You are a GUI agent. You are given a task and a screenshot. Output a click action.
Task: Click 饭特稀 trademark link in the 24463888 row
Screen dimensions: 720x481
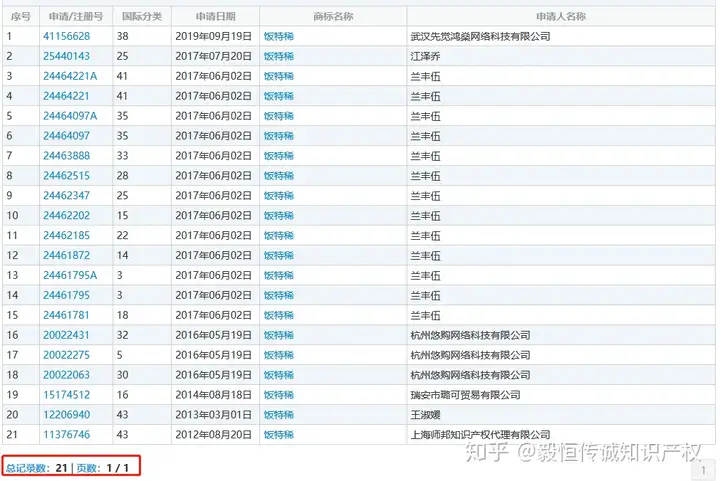tap(279, 156)
